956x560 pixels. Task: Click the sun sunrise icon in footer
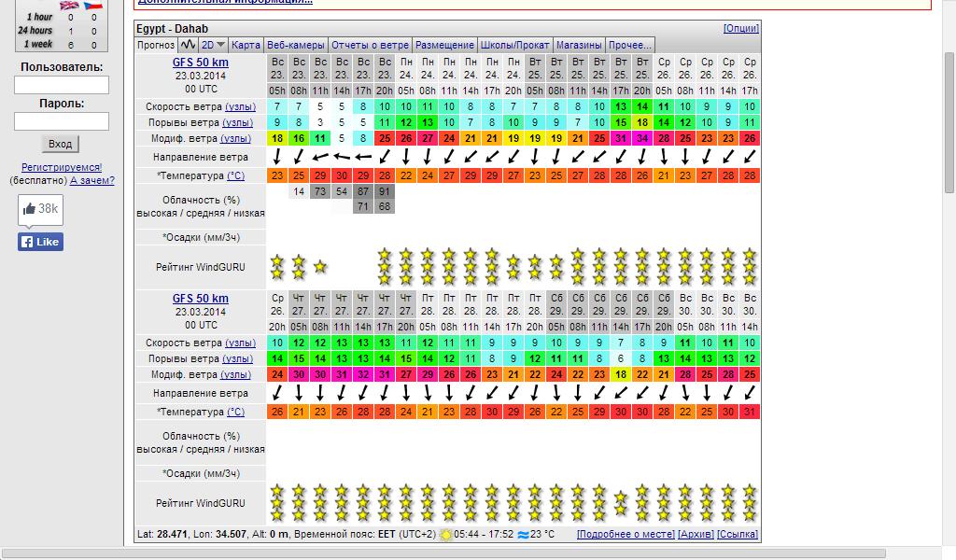click(x=446, y=535)
